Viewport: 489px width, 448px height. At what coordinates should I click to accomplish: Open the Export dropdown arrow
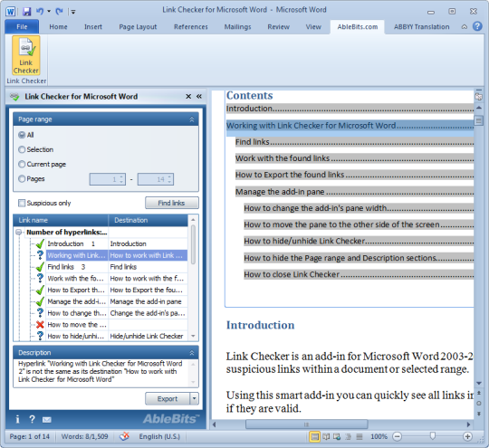pyautogui.click(x=195, y=398)
